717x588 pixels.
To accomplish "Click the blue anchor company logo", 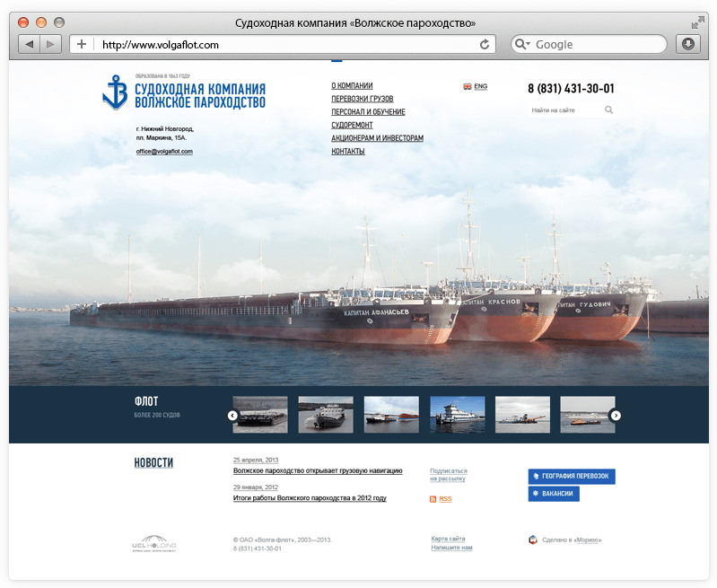I will pyautogui.click(x=116, y=92).
